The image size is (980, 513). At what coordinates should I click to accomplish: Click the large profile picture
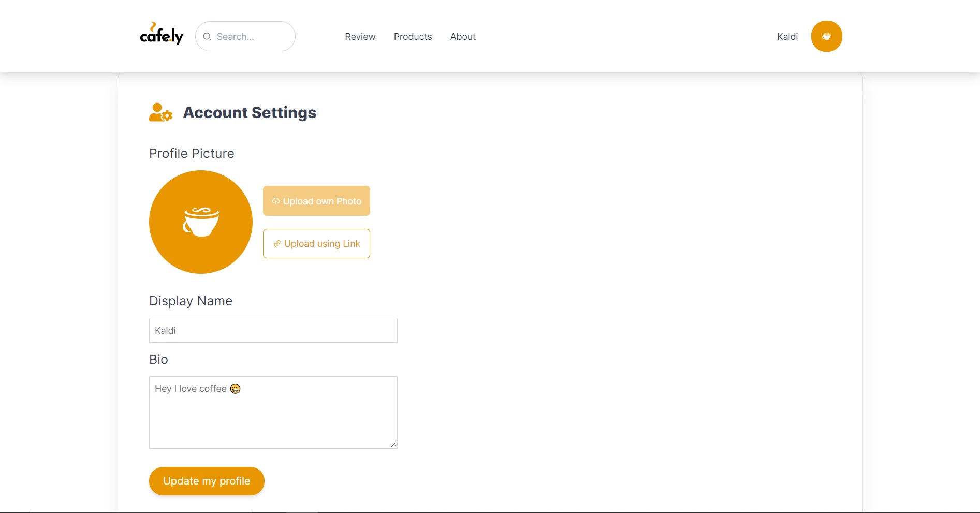(x=201, y=222)
